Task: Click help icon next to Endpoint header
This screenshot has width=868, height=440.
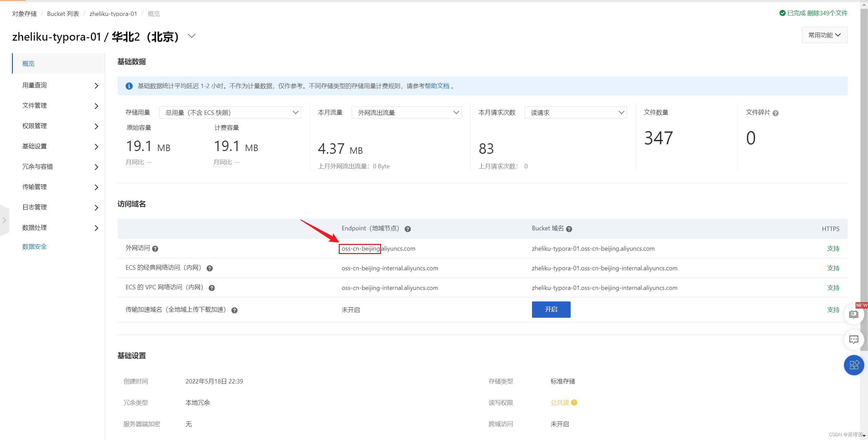Action: point(408,229)
